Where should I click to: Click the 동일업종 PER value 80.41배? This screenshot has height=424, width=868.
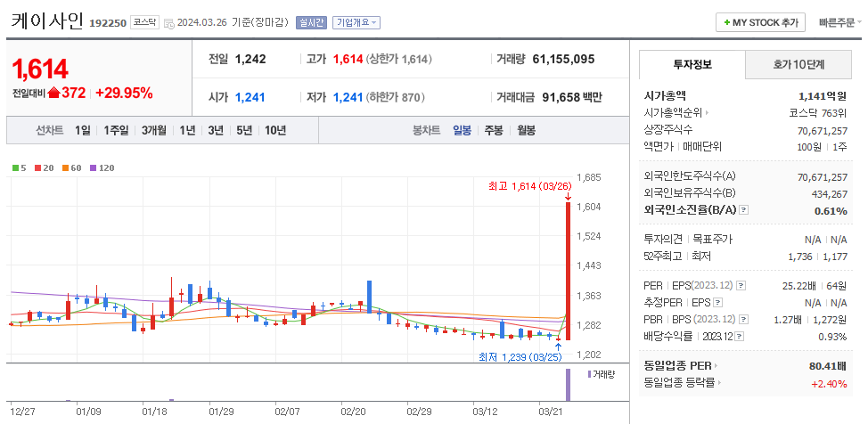tap(828, 366)
